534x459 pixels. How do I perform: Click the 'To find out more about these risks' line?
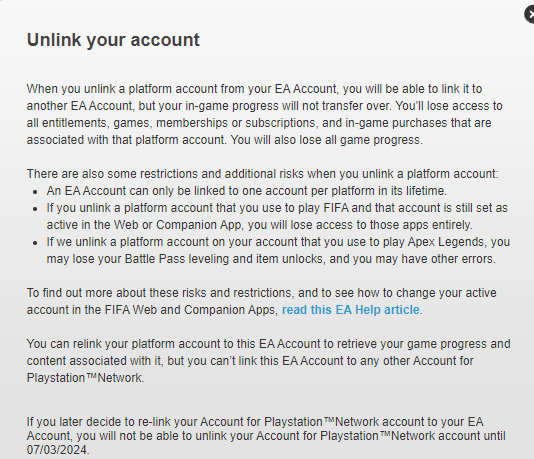pyautogui.click(x=262, y=293)
